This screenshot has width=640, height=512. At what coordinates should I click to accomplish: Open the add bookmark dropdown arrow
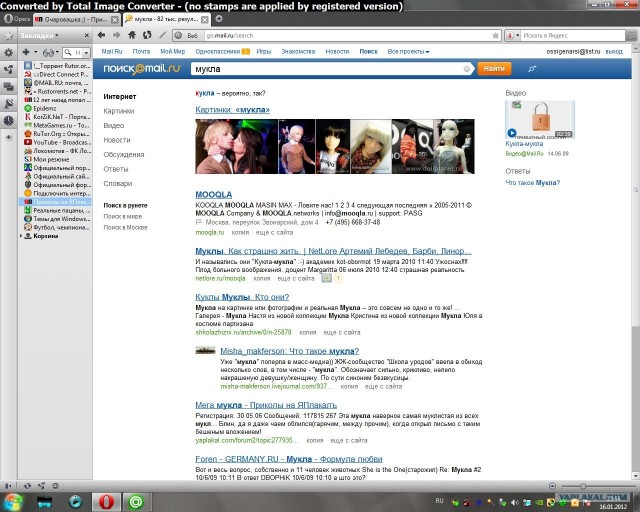coord(35,52)
